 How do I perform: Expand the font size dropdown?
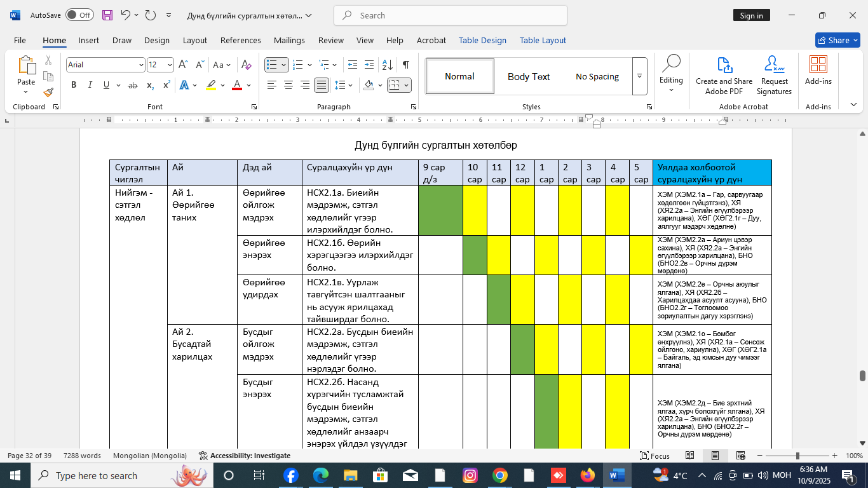170,65
